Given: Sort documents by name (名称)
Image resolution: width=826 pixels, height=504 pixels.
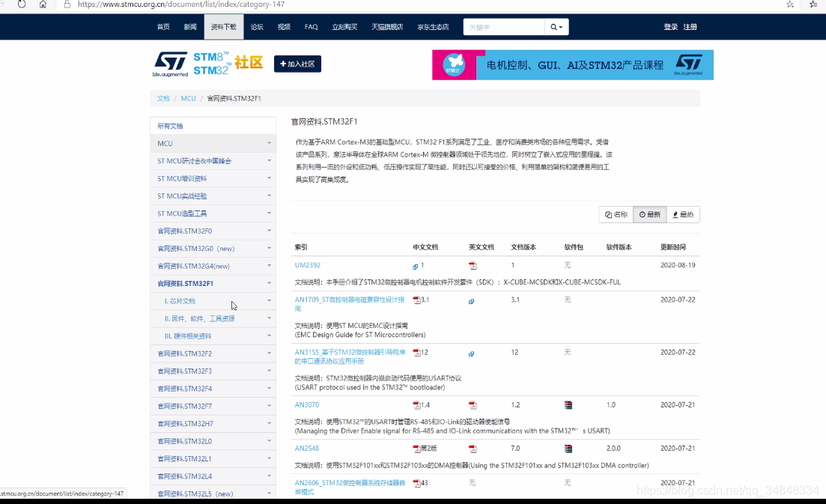Looking at the screenshot, I should [616, 214].
